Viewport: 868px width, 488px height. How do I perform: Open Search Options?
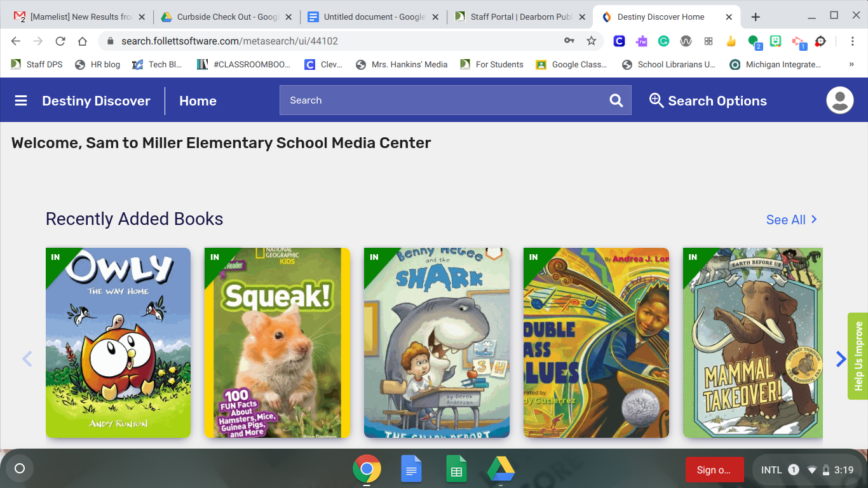pos(708,101)
